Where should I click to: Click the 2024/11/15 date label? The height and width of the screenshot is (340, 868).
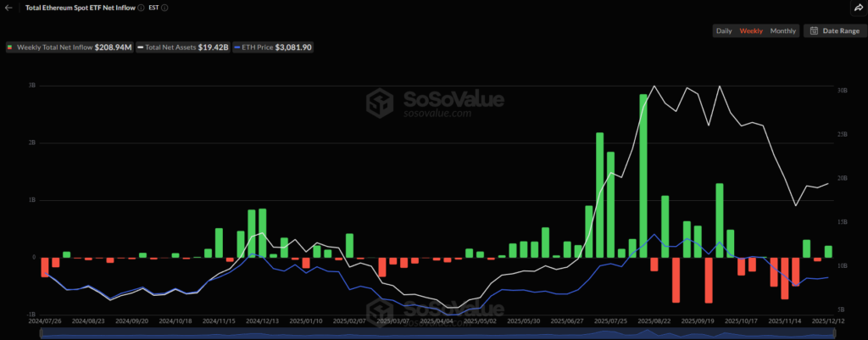pos(218,320)
